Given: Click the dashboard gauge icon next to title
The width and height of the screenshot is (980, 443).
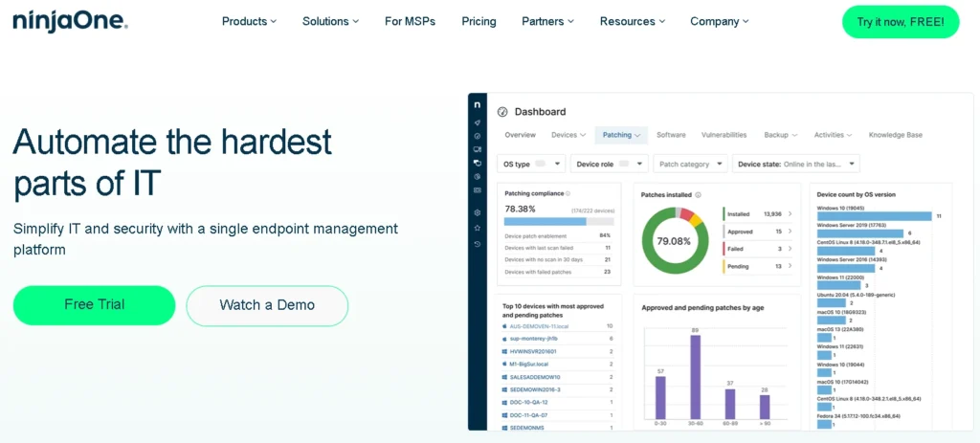Looking at the screenshot, I should point(502,112).
